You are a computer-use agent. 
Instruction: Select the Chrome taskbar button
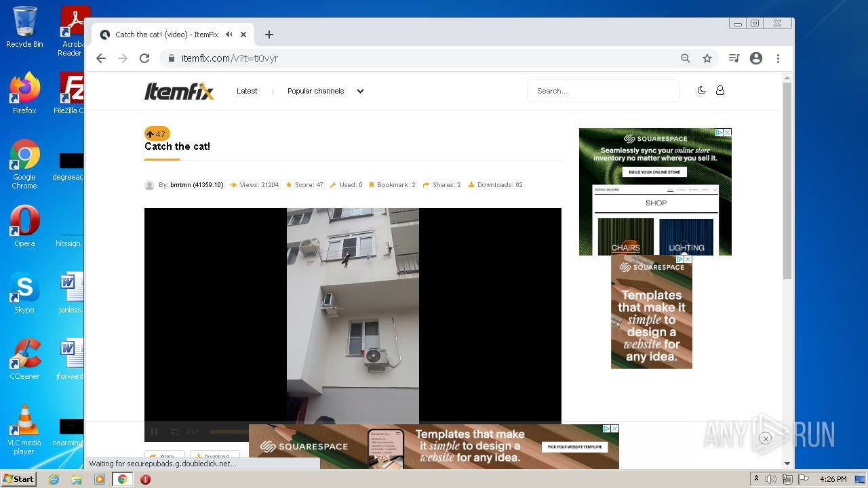(123, 479)
